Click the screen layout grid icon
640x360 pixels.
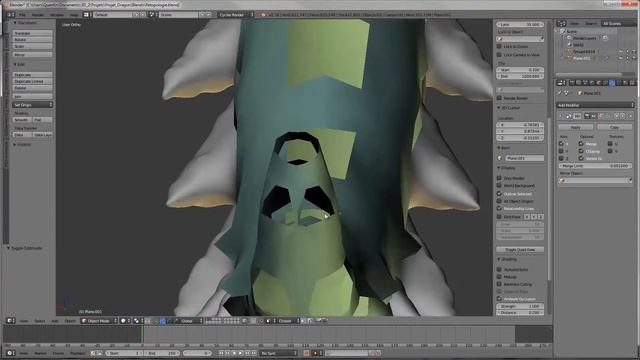pos(86,15)
